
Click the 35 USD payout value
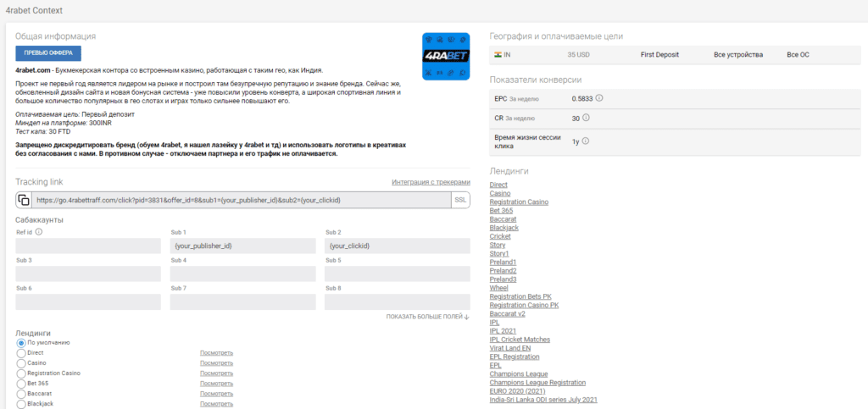pos(578,55)
